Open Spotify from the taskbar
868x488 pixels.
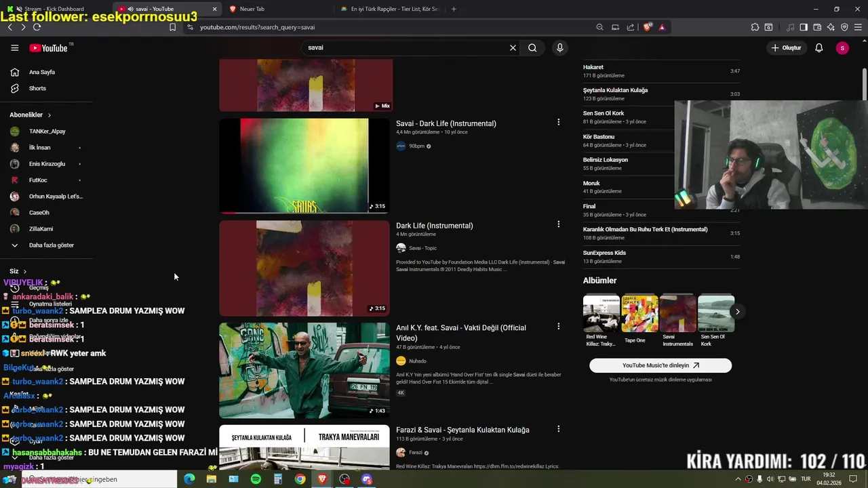(x=256, y=479)
